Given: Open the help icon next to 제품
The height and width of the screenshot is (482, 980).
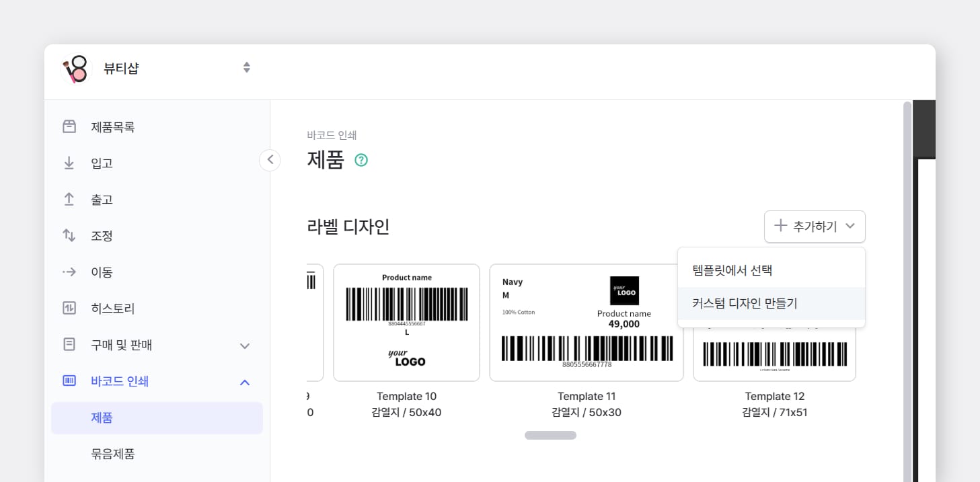Looking at the screenshot, I should coord(361,160).
